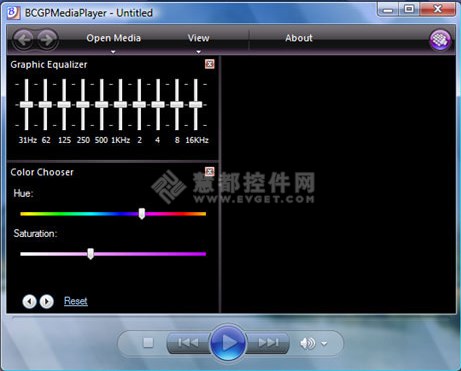Click the 31Hz band label
This screenshot has height=371, width=461.
click(28, 140)
